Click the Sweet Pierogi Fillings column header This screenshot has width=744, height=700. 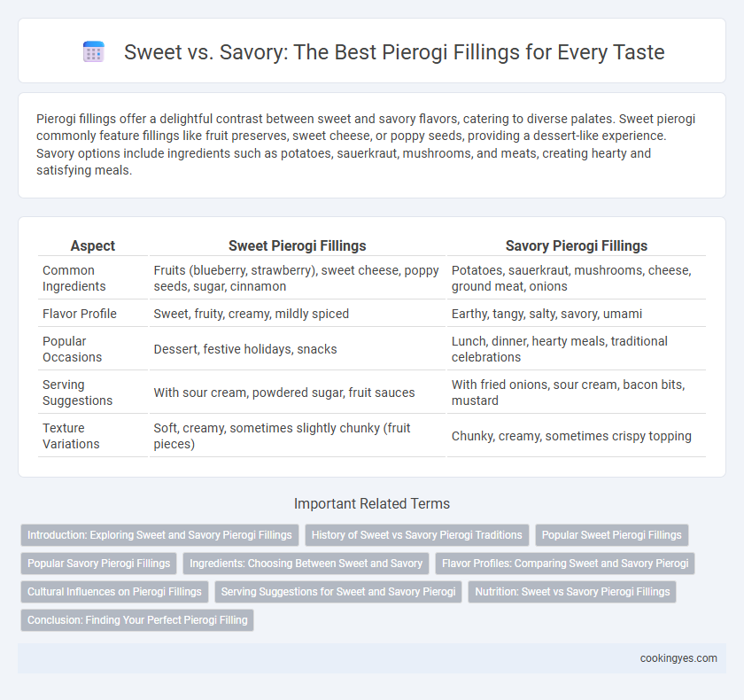298,245
